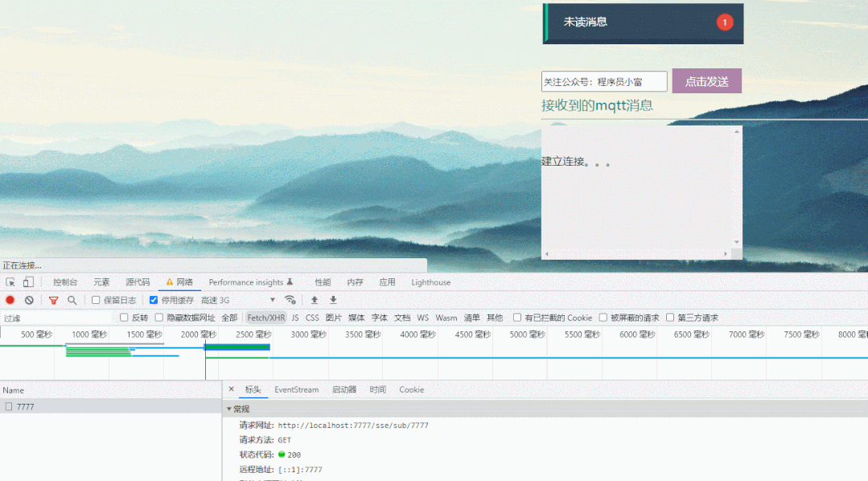The width and height of the screenshot is (868, 481).
Task: Check the 反转 filter checkbox
Action: tap(125, 317)
